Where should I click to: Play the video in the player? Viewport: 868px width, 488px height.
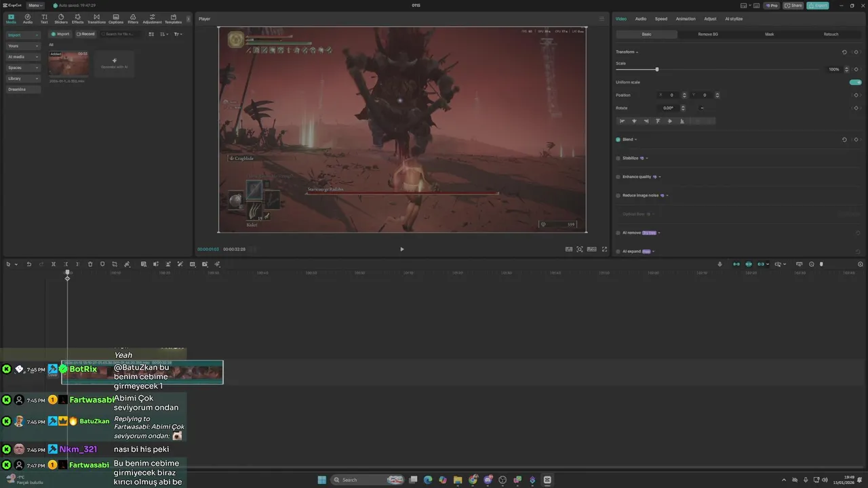click(401, 249)
